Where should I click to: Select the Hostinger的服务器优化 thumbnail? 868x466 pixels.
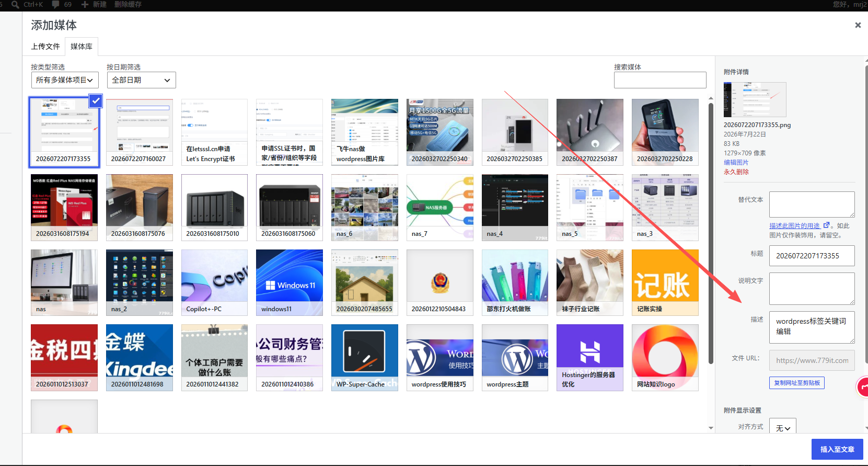(x=590, y=358)
